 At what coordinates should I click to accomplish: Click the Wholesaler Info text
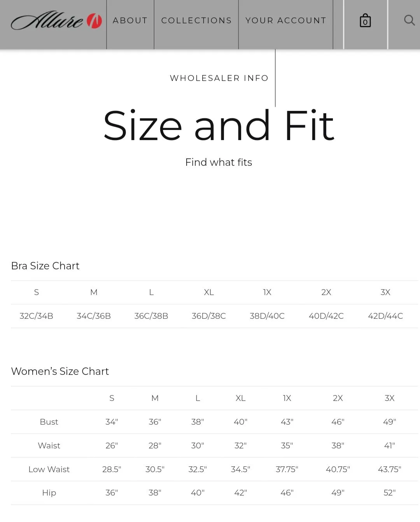219,78
